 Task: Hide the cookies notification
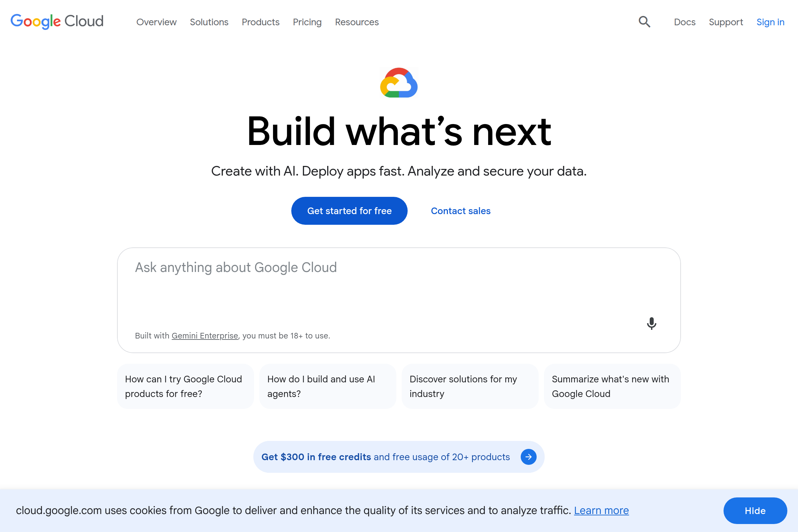[755, 511]
